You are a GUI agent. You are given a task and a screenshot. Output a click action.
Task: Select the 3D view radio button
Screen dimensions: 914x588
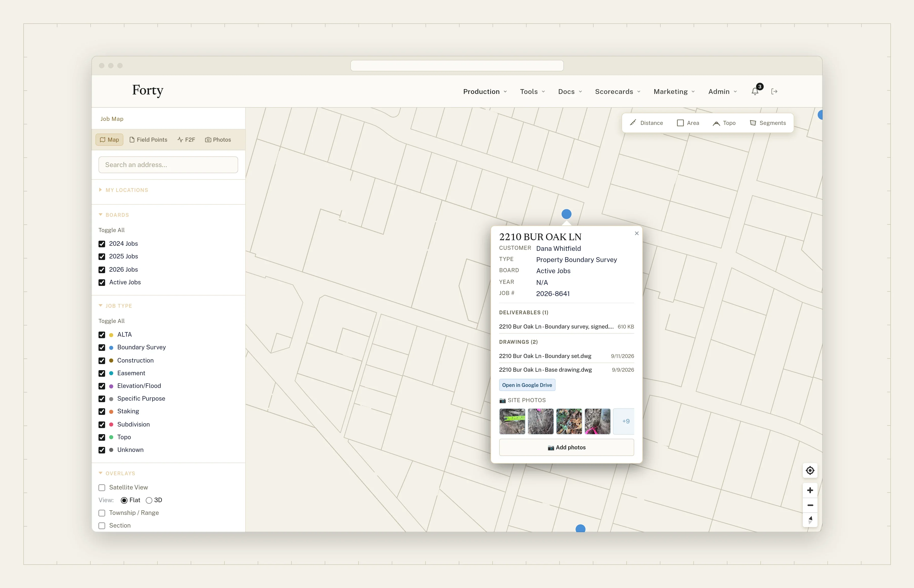149,500
